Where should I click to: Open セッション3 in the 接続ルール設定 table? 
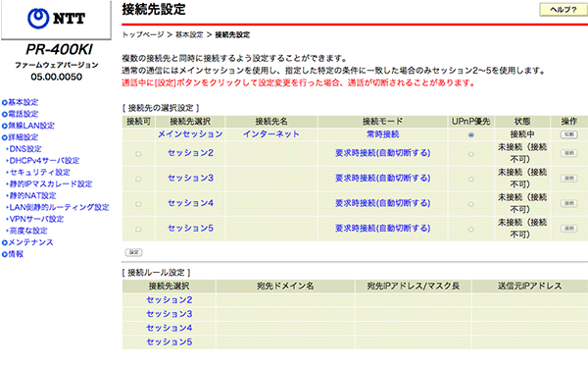[170, 314]
